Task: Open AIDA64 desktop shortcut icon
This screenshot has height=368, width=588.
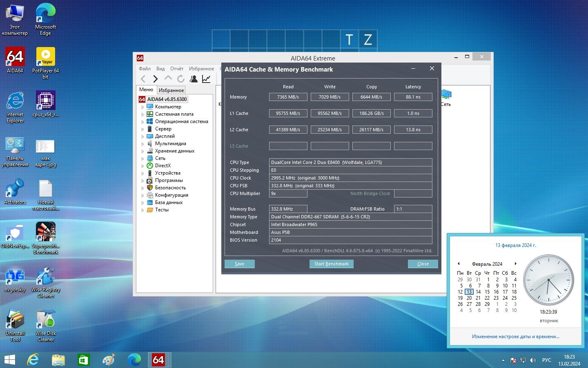Action: pyautogui.click(x=15, y=60)
